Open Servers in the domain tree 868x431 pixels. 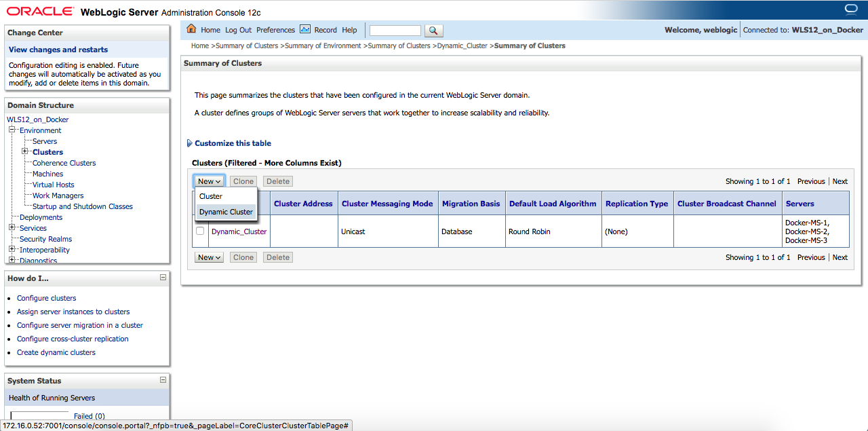point(45,141)
